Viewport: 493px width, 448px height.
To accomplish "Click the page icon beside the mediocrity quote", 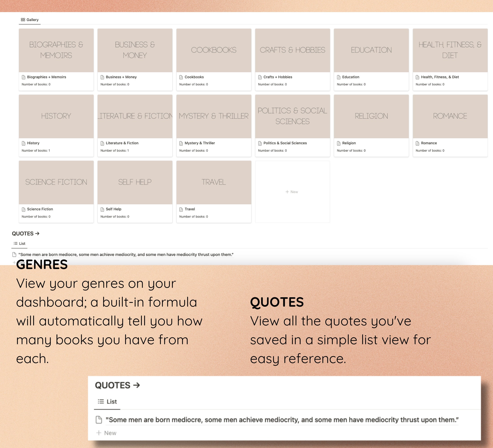I will 14,254.
